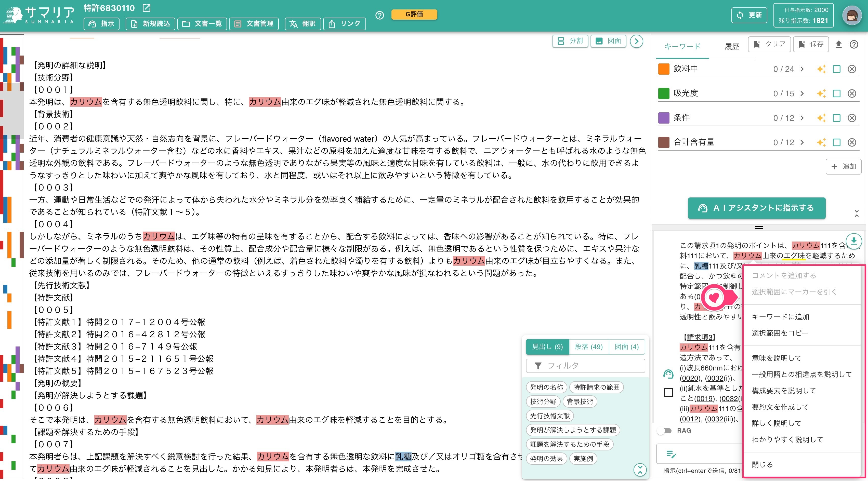Switch to the 履歴 tab
Screen dimensions: 868x481
(x=732, y=46)
